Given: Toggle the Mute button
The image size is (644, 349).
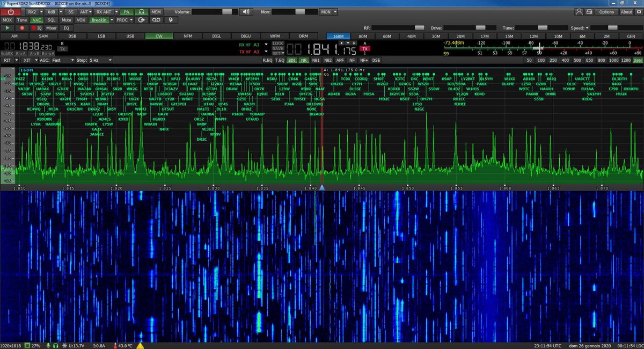Looking at the screenshot, I should click(66, 20).
